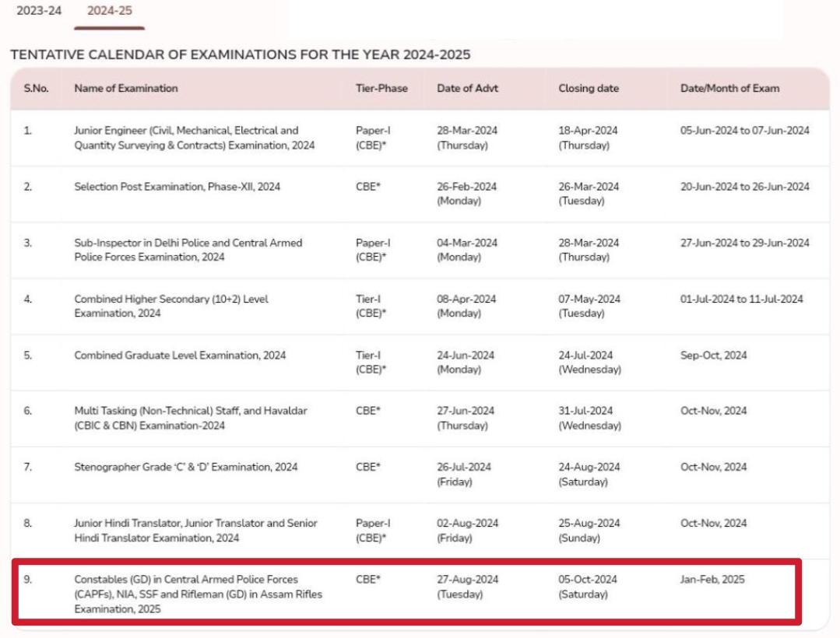Click serial number 5. in table

pyautogui.click(x=28, y=356)
